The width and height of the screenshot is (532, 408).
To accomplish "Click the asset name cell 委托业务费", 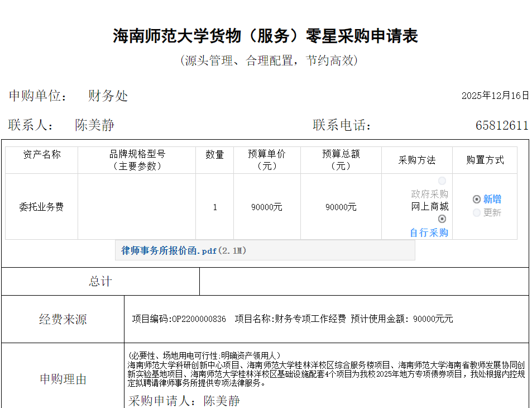I will (x=41, y=207).
